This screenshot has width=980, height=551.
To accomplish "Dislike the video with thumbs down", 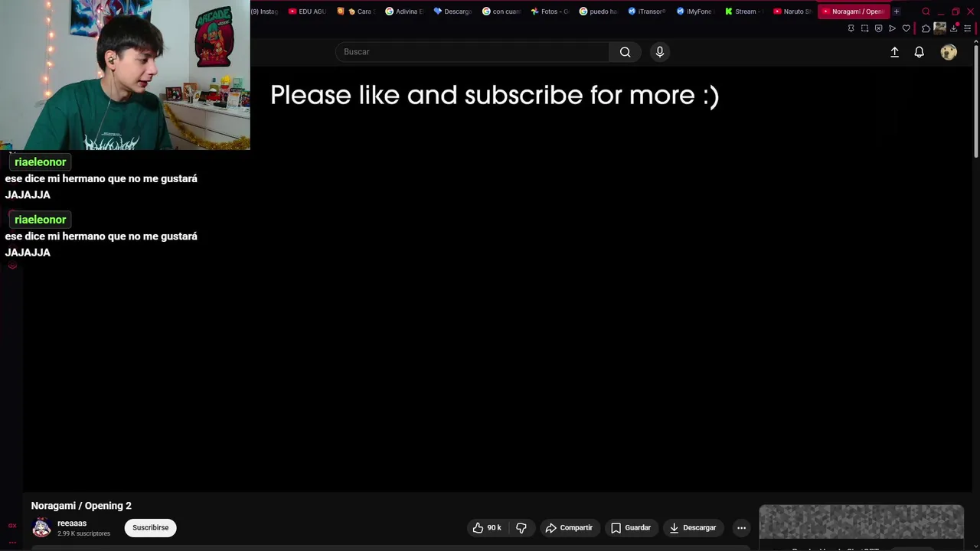I will click(x=521, y=528).
